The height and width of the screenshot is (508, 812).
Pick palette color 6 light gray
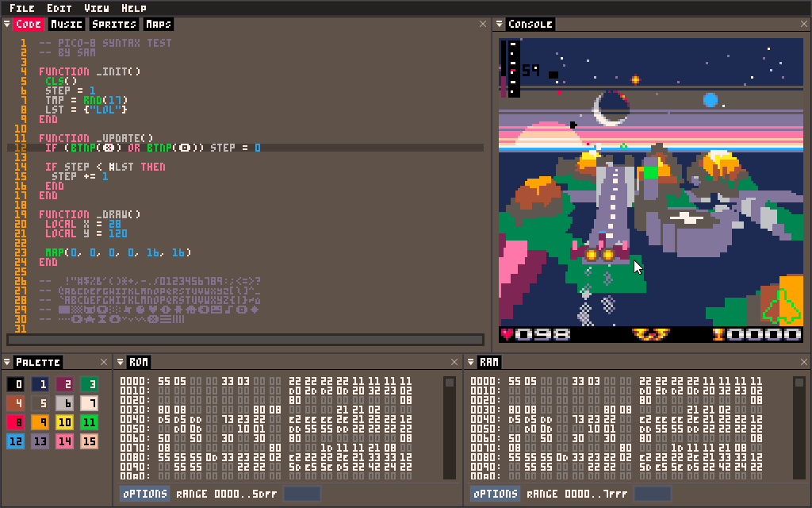point(65,403)
